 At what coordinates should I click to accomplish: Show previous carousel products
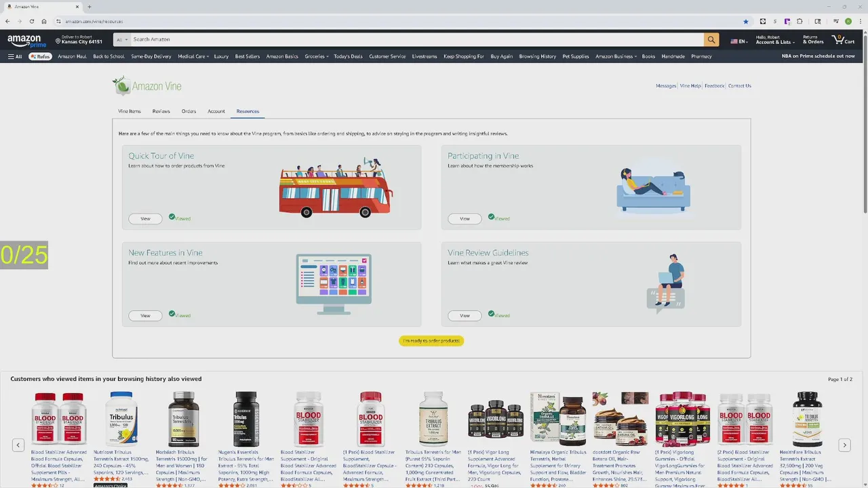click(x=18, y=445)
